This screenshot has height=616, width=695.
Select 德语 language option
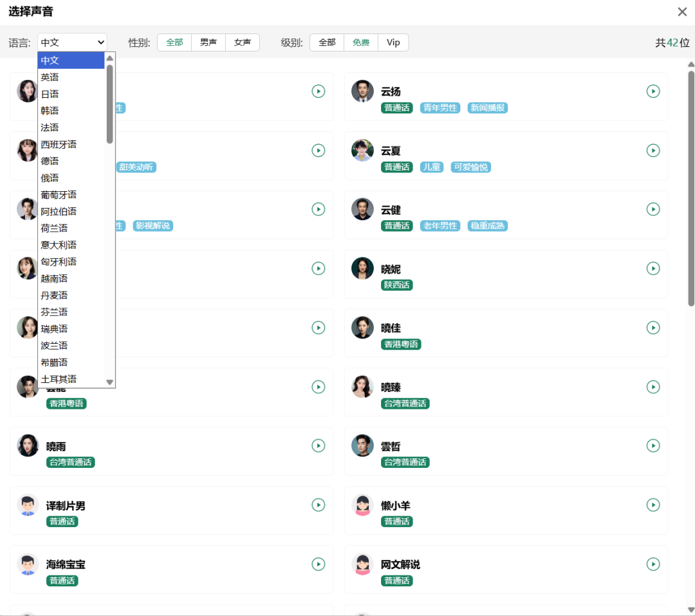[x=71, y=161]
